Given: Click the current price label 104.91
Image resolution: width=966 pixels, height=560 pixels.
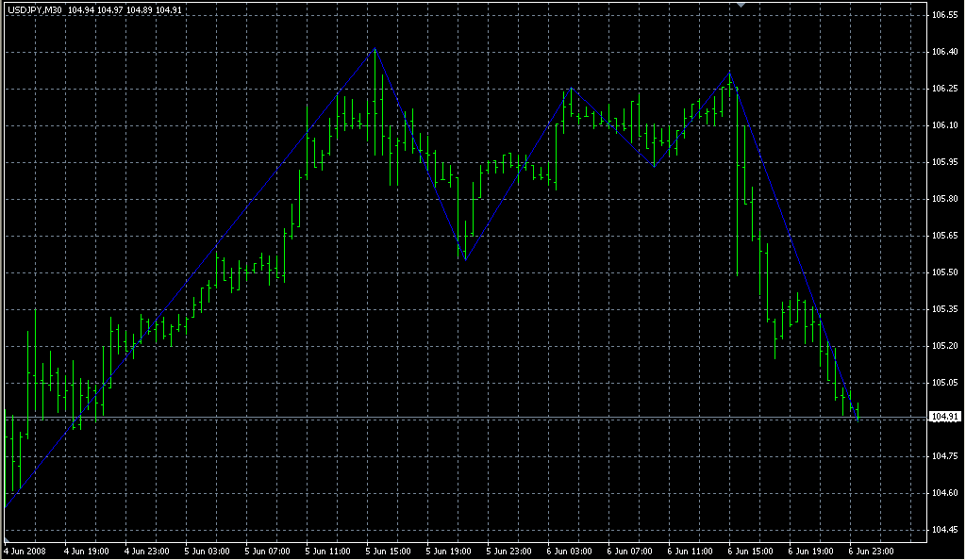Looking at the screenshot, I should (x=943, y=417).
